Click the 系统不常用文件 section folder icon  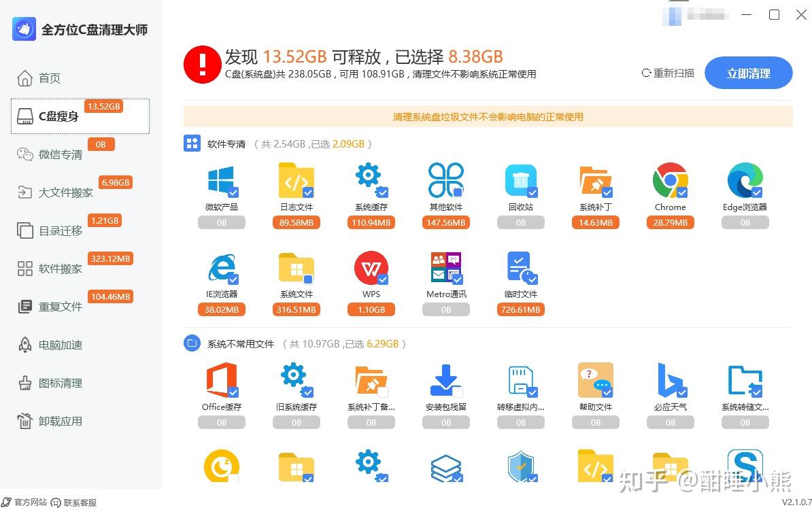(192, 343)
